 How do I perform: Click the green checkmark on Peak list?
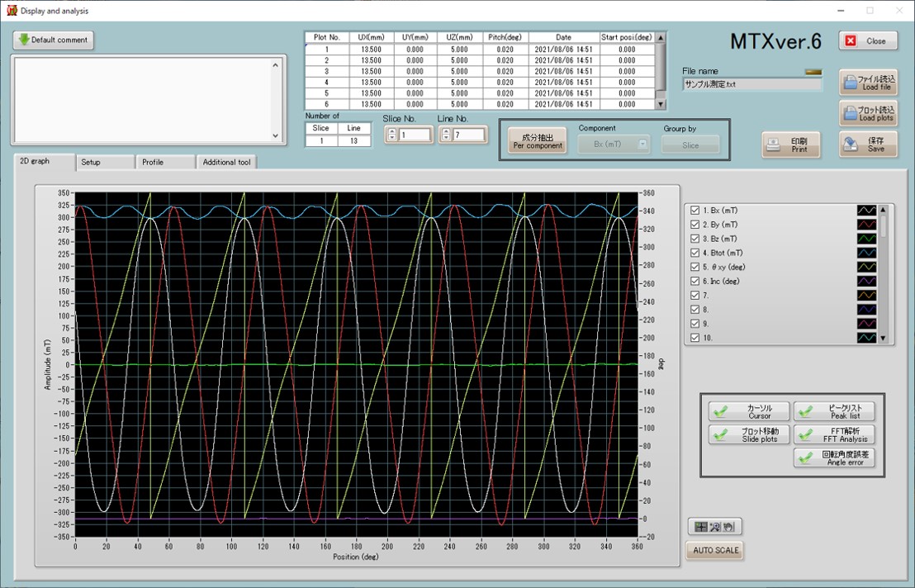pos(806,411)
